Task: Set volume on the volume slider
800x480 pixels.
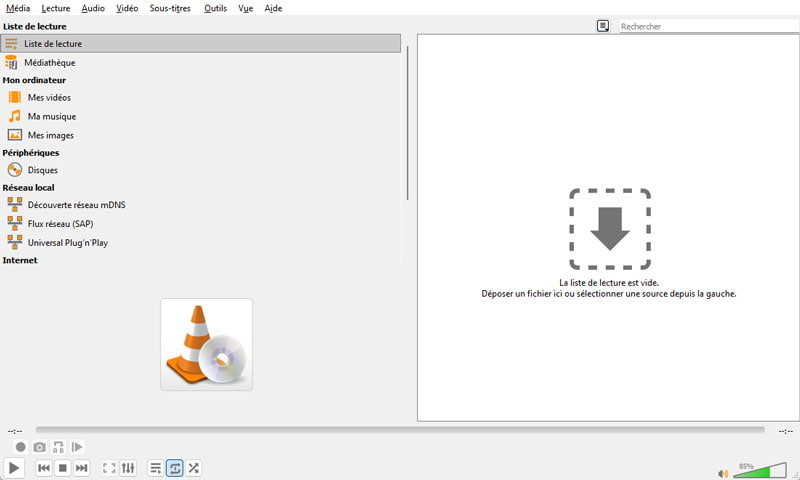Action: (x=760, y=470)
